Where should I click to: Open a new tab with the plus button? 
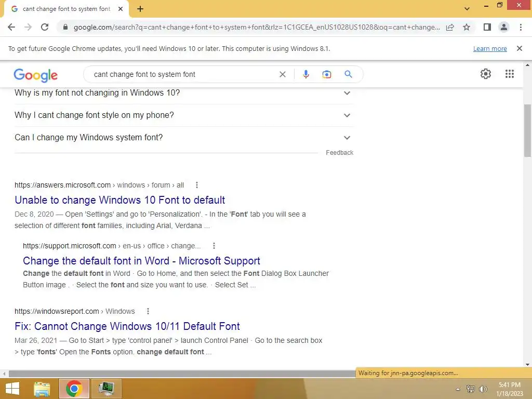tap(140, 9)
